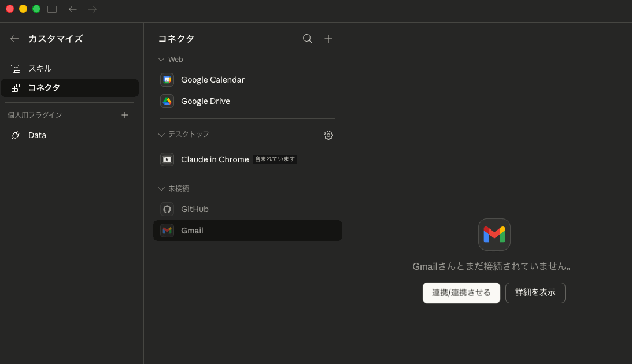Viewport: 632px width, 364px height.
Task: Select the Google Drive connector icon
Action: [x=167, y=101]
